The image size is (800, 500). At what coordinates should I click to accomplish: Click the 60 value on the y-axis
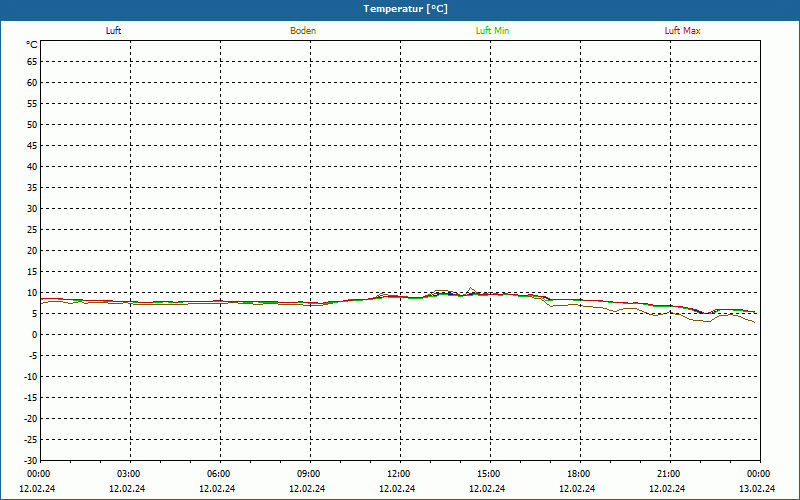32,83
